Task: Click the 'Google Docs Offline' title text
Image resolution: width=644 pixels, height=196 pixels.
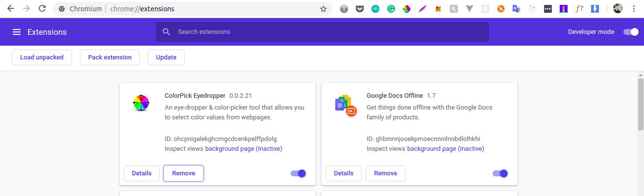Action: (x=395, y=95)
